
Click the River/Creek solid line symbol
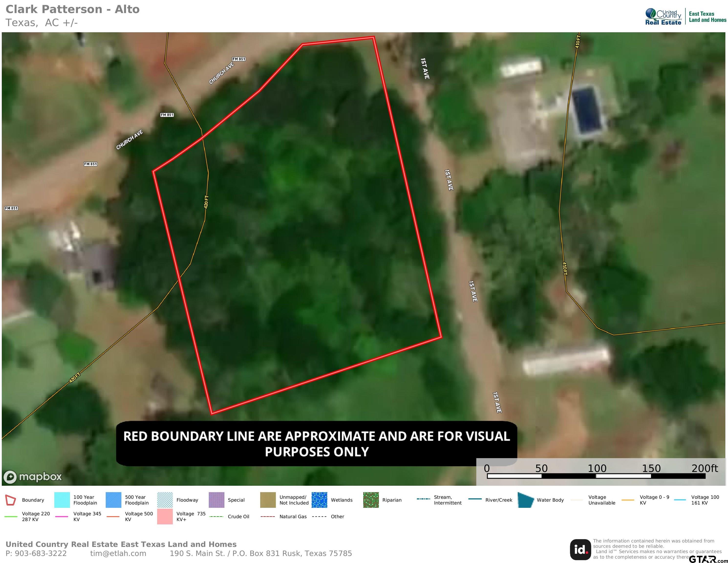(x=475, y=499)
